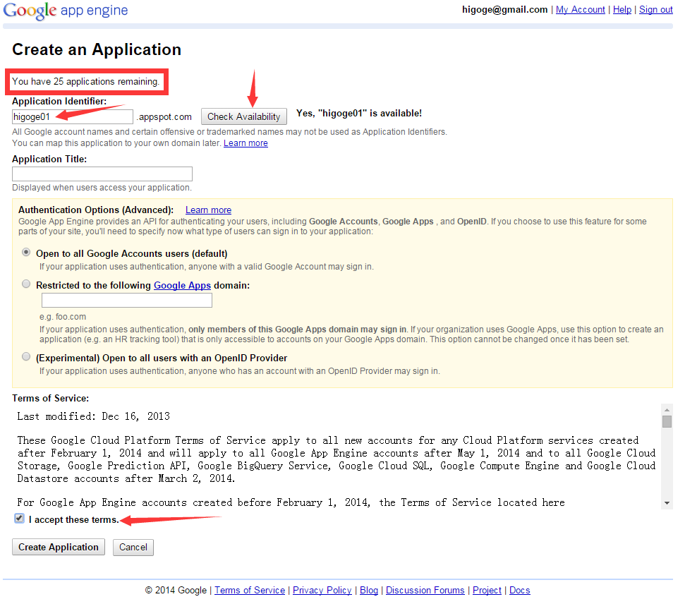Click the Check Availability button

pos(243,116)
